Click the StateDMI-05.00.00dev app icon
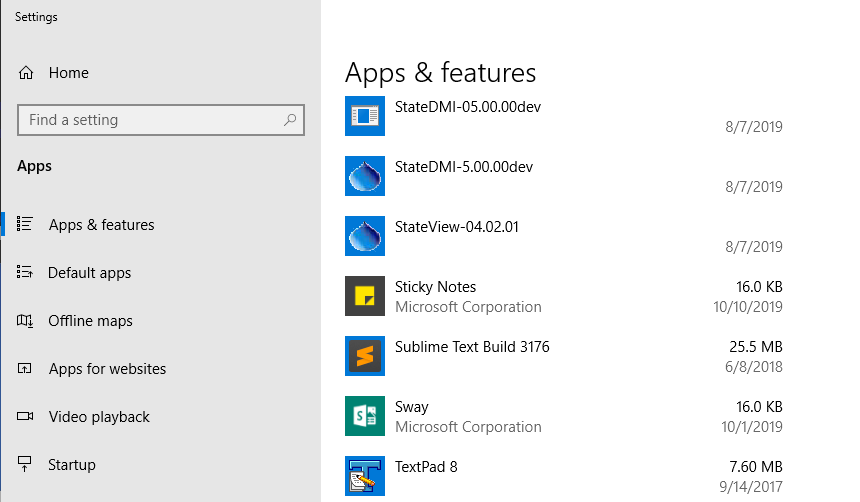Viewport: 860px width, 502px height. (365, 116)
